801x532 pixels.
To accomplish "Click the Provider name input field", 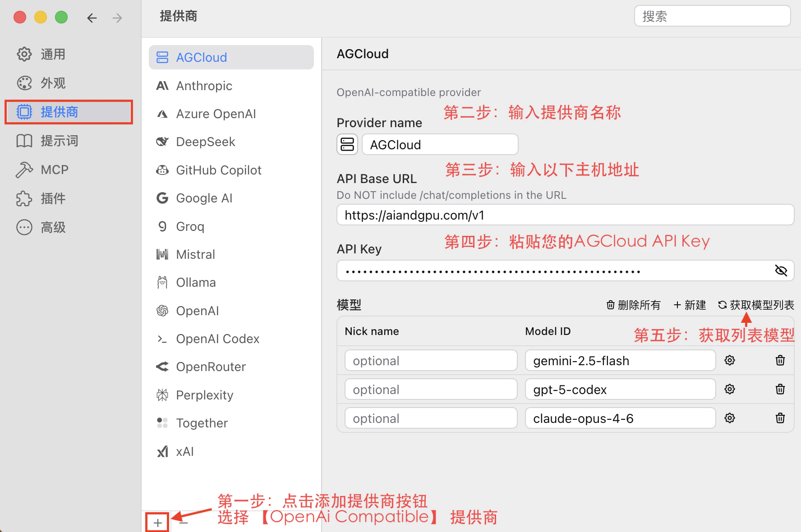I will (x=440, y=145).
